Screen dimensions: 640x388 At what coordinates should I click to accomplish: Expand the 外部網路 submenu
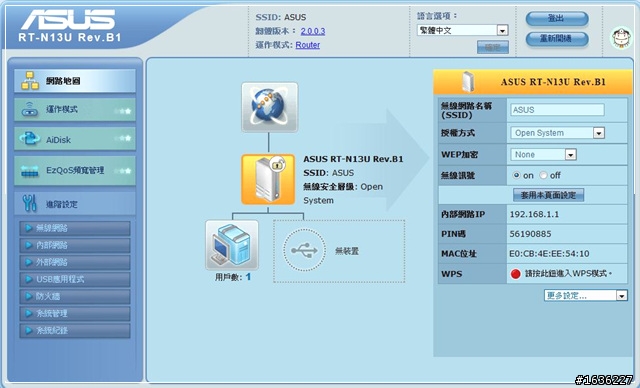click(x=75, y=262)
